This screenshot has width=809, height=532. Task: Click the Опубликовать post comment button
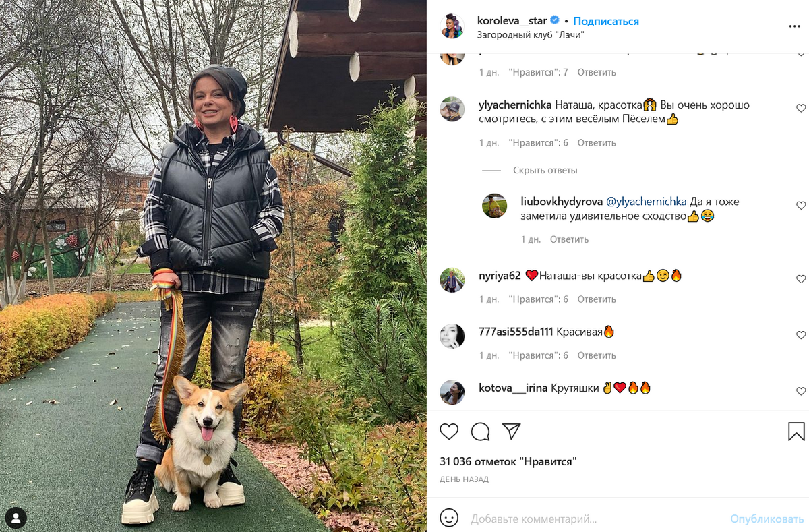pyautogui.click(x=767, y=519)
